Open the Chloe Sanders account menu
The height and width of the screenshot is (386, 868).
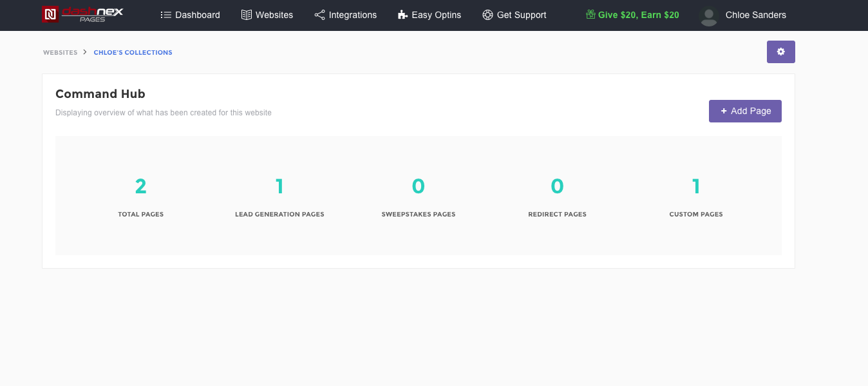pos(743,15)
